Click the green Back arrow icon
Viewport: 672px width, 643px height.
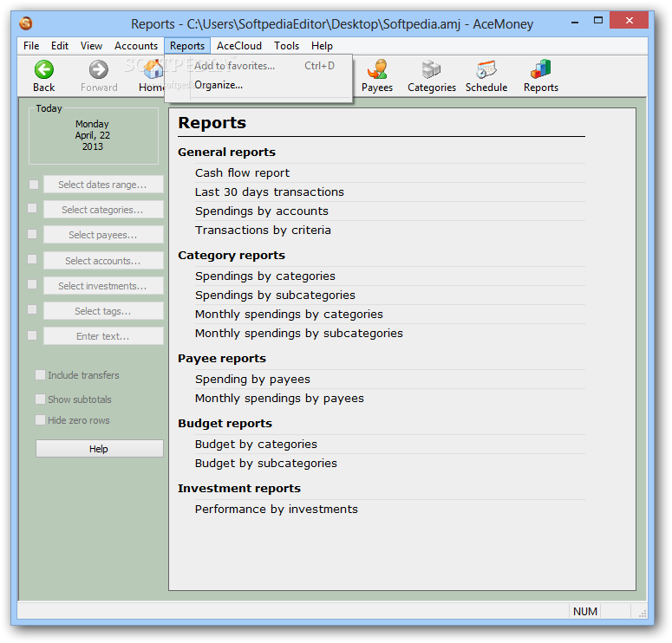(43, 69)
